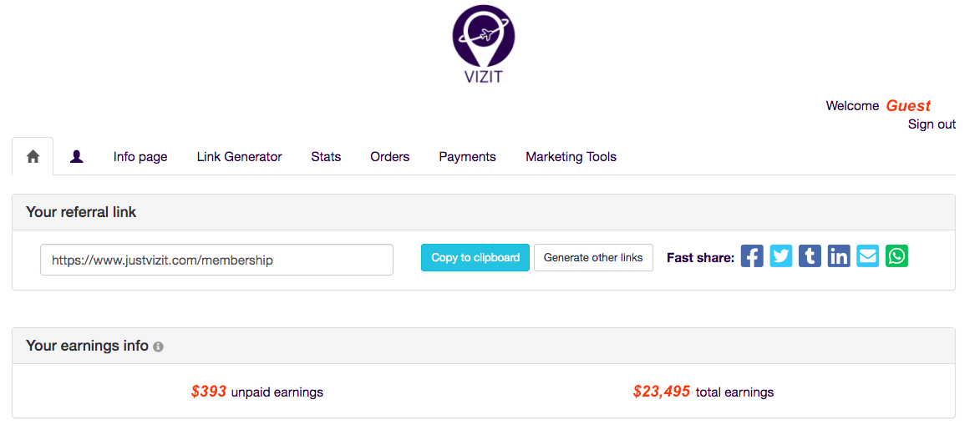Share referral link on Twitter
The width and height of the screenshot is (980, 440).
click(781, 256)
